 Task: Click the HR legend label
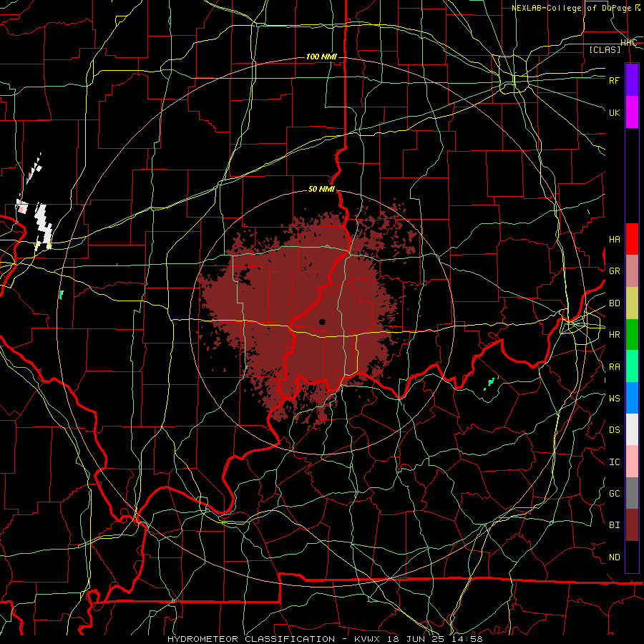(x=614, y=335)
